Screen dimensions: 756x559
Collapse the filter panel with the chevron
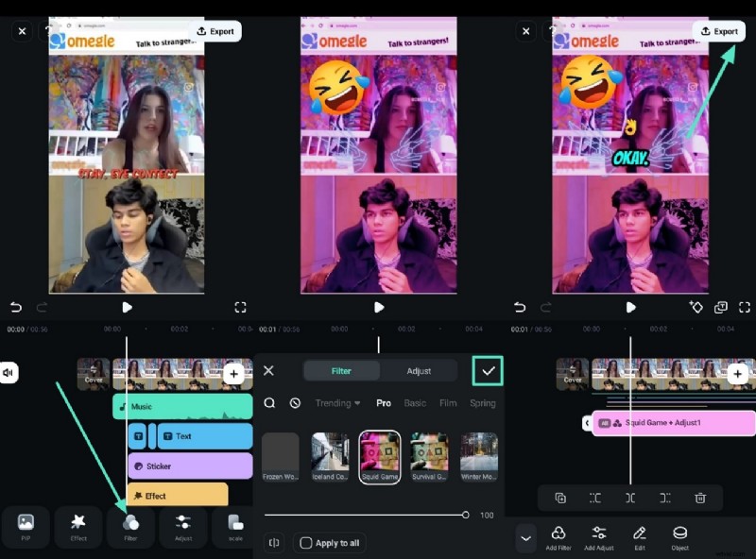(526, 538)
